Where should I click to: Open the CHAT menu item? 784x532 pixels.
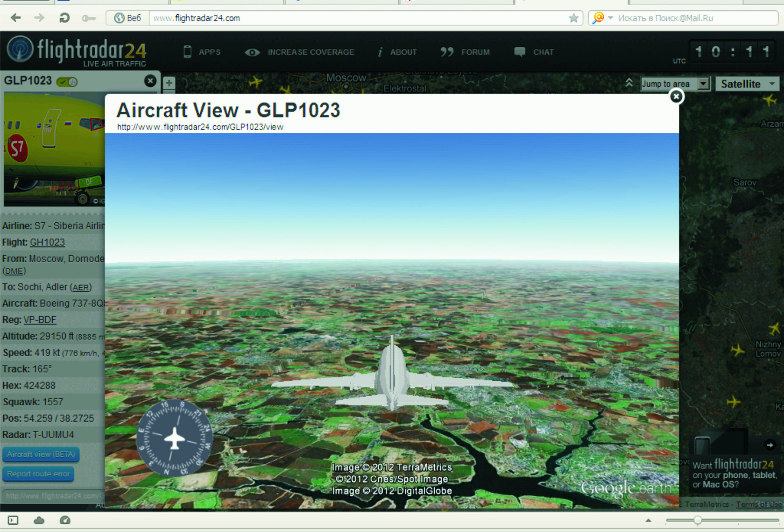(x=534, y=52)
